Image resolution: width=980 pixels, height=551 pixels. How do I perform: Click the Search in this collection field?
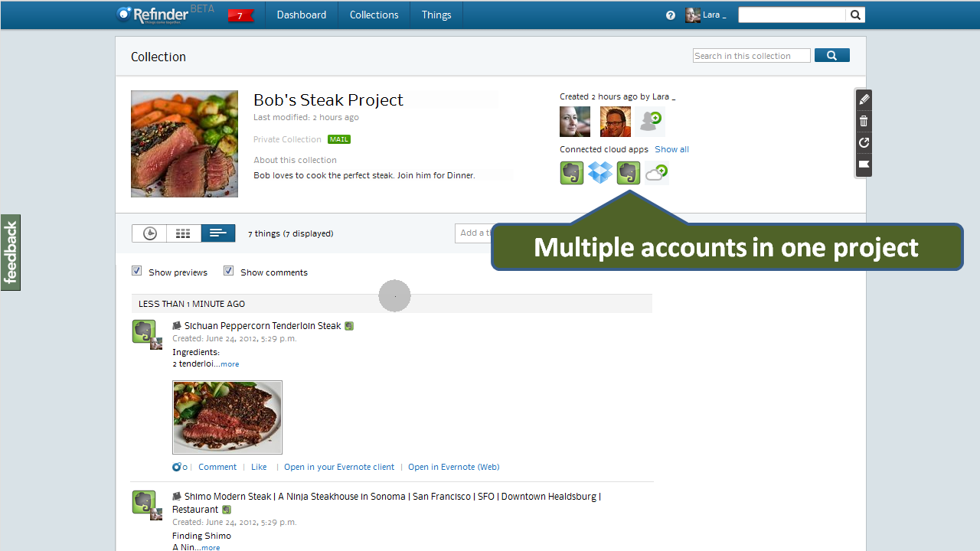751,56
